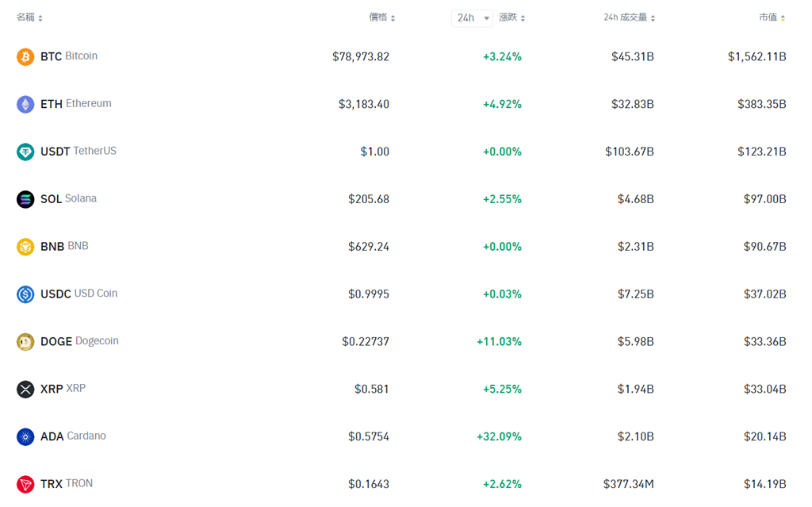Click the Bitcoin orange coin icon
Image resolution: width=812 pixels, height=507 pixels.
[x=25, y=56]
